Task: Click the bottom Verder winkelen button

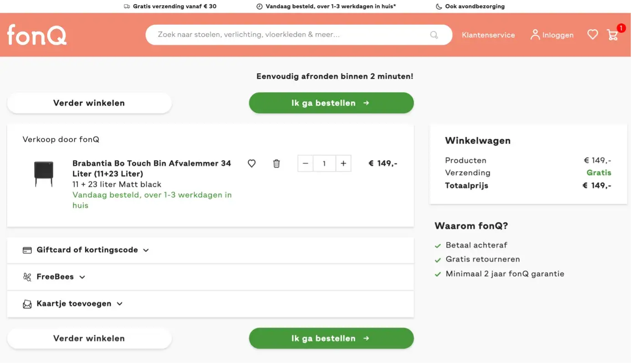Action: (89, 339)
